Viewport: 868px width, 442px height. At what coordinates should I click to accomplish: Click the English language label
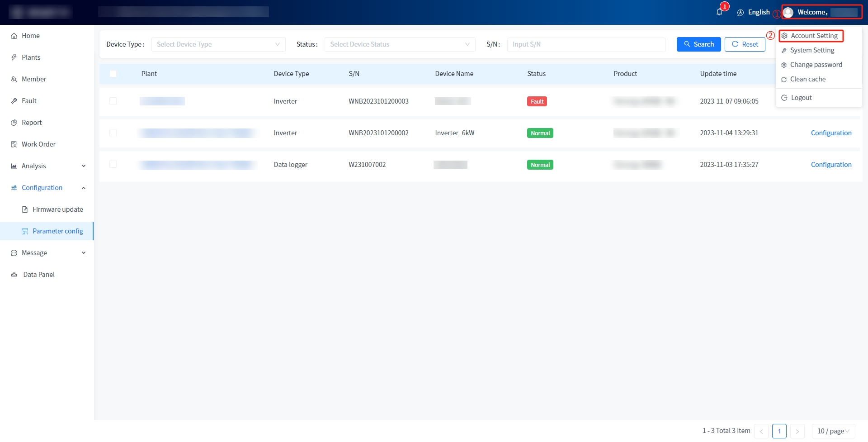(759, 12)
